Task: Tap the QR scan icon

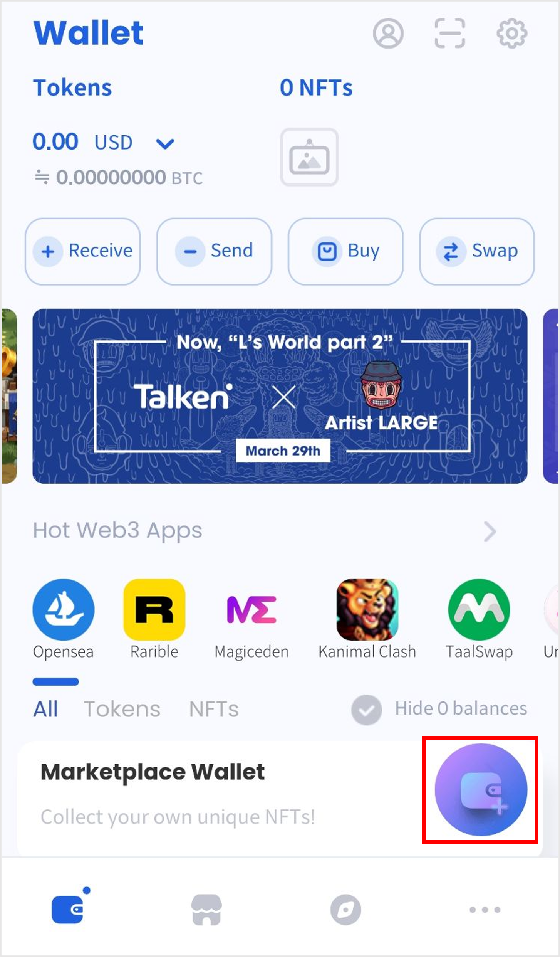Action: (x=449, y=33)
